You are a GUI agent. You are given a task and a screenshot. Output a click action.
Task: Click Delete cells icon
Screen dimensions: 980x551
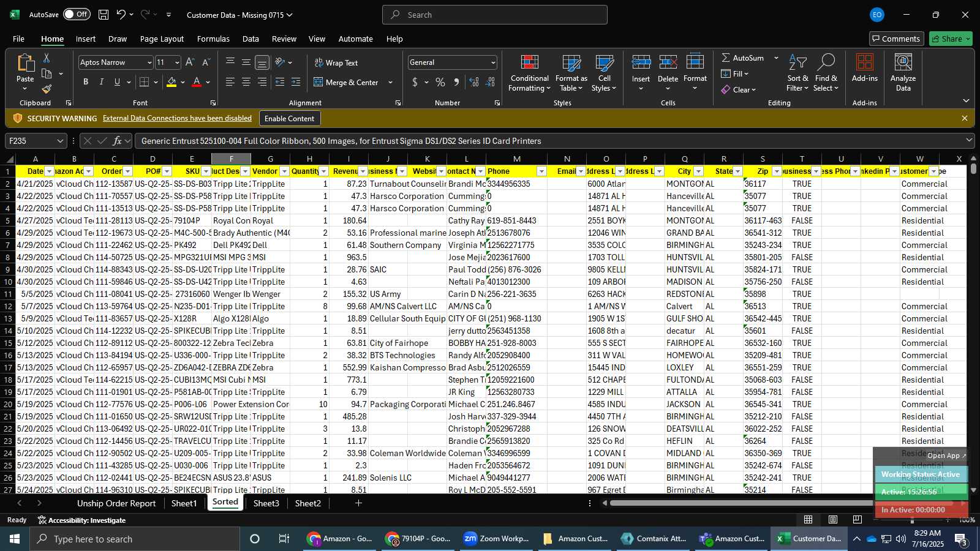point(668,62)
